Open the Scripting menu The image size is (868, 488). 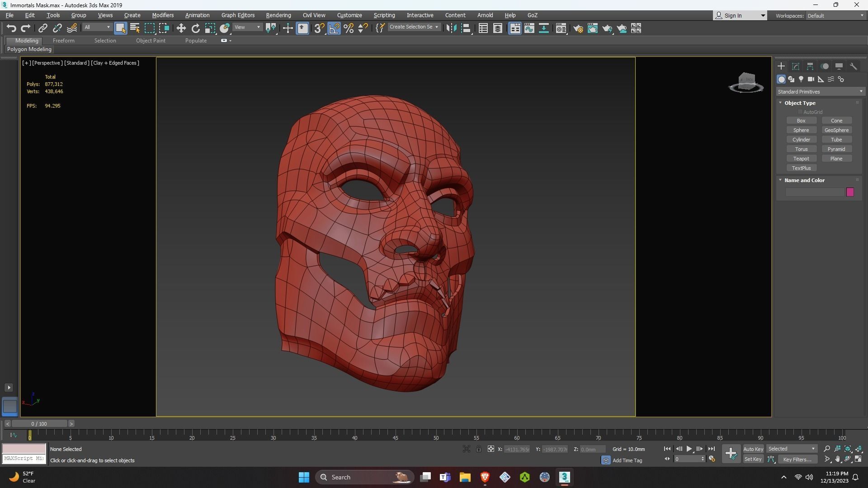(384, 15)
